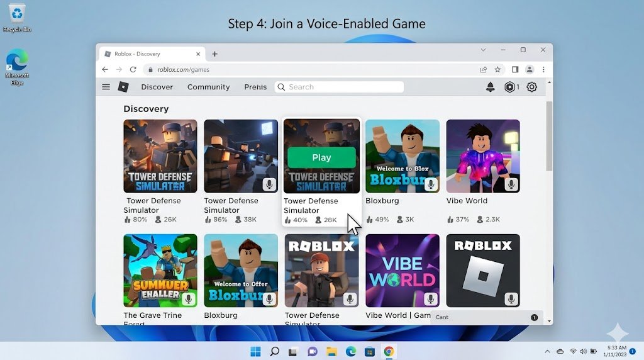The width and height of the screenshot is (644, 360).
Task: Click the mic badge on black Roblox logo tile
Action: [511, 299]
